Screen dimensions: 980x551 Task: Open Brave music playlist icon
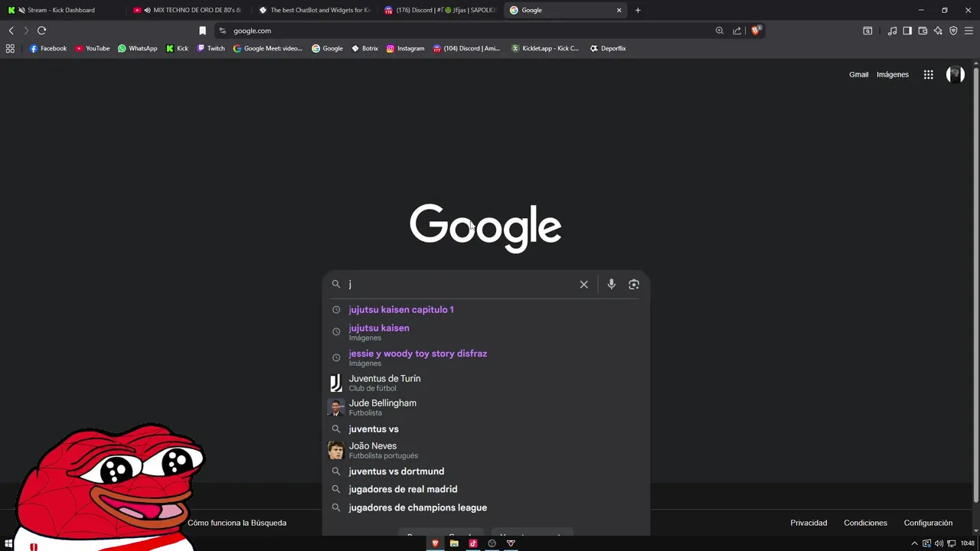(892, 31)
